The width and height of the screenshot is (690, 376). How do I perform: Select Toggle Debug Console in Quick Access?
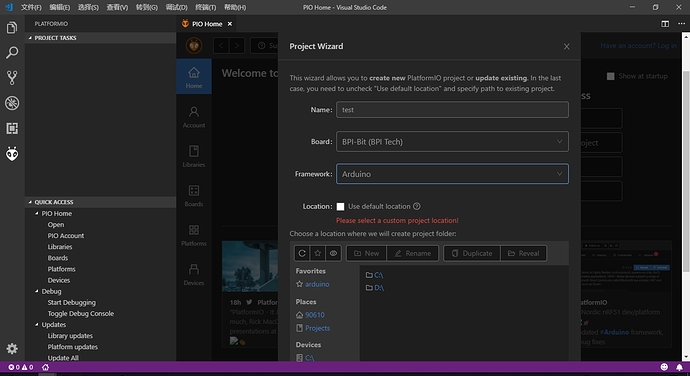pos(81,313)
